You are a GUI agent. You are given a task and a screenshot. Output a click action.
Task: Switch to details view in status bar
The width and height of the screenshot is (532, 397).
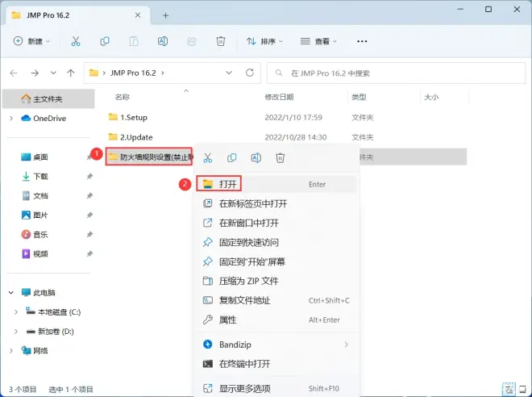pyautogui.click(x=509, y=390)
